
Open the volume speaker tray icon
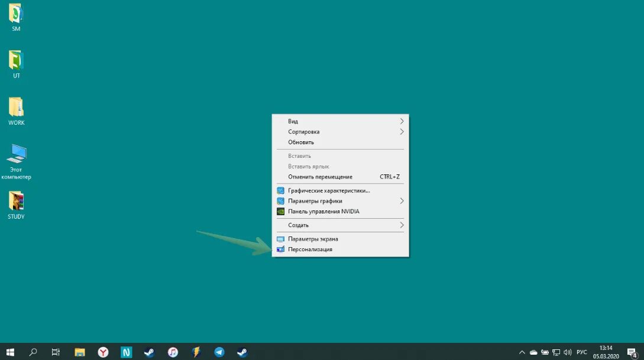pyautogui.click(x=568, y=352)
